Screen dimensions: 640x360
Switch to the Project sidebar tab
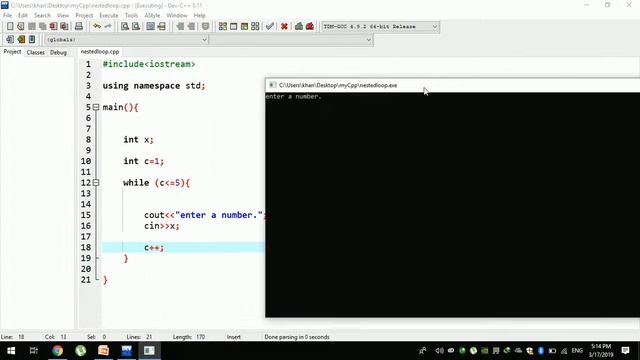(x=12, y=52)
